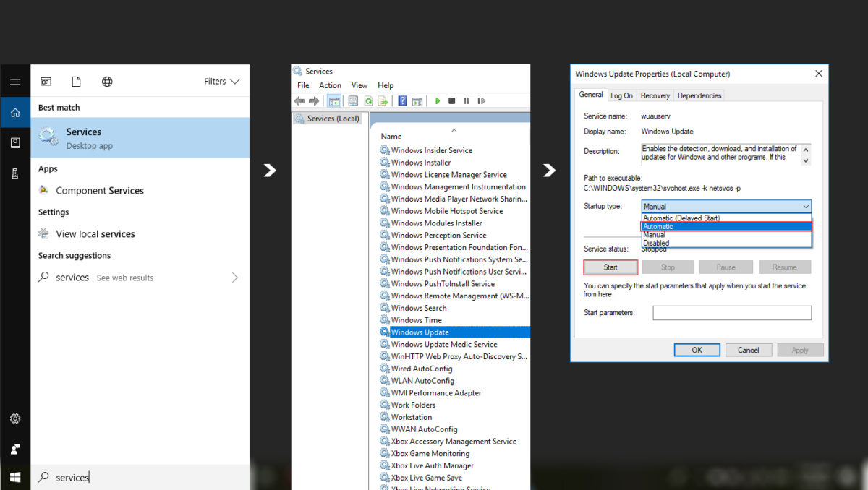Switch to the Recovery tab
The height and width of the screenshot is (490, 868).
(655, 95)
